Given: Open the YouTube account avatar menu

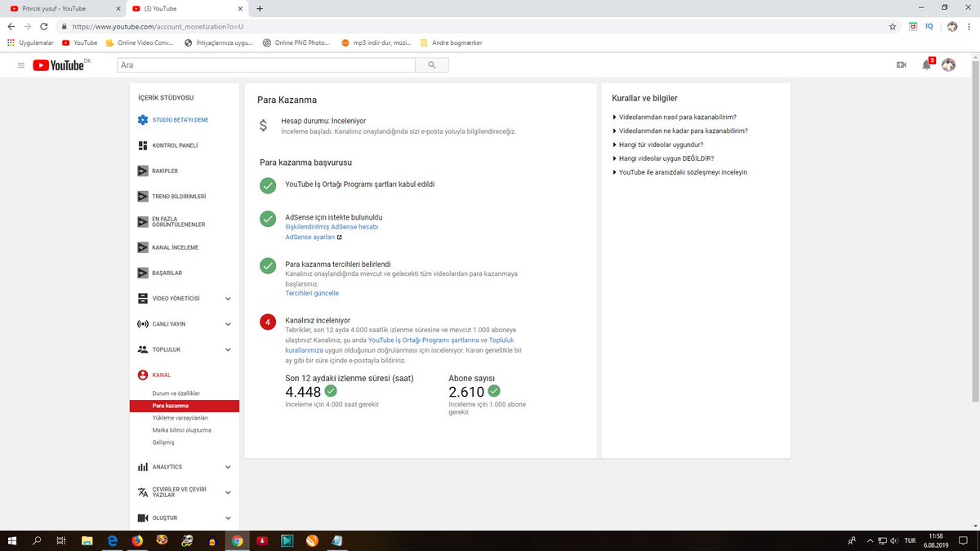Looking at the screenshot, I should (949, 65).
